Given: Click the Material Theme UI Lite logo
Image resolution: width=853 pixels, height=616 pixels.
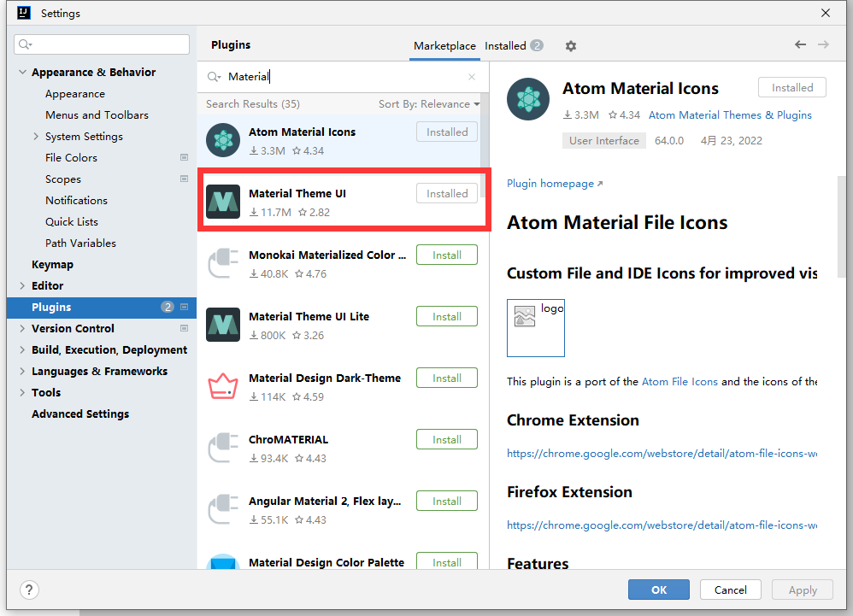Looking at the screenshot, I should pyautogui.click(x=223, y=325).
